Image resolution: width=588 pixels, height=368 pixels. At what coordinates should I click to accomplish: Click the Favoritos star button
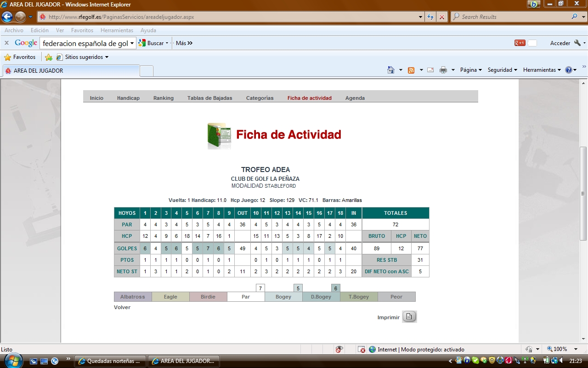(x=20, y=57)
